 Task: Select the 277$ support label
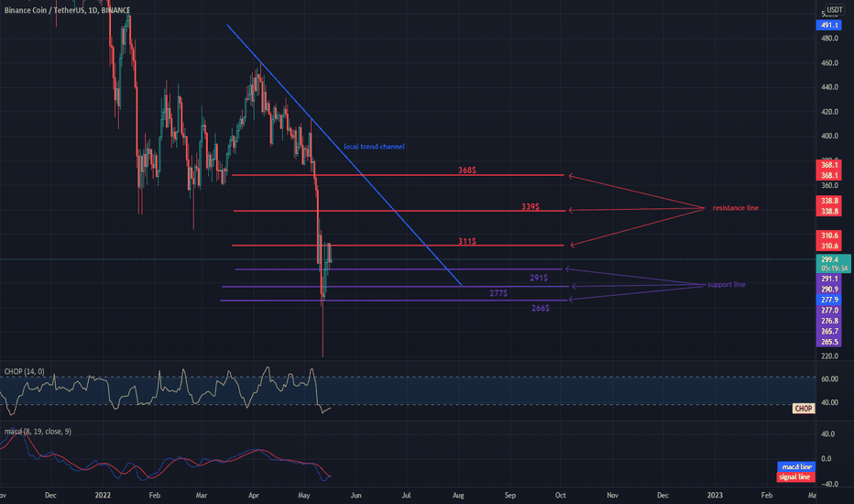(498, 293)
